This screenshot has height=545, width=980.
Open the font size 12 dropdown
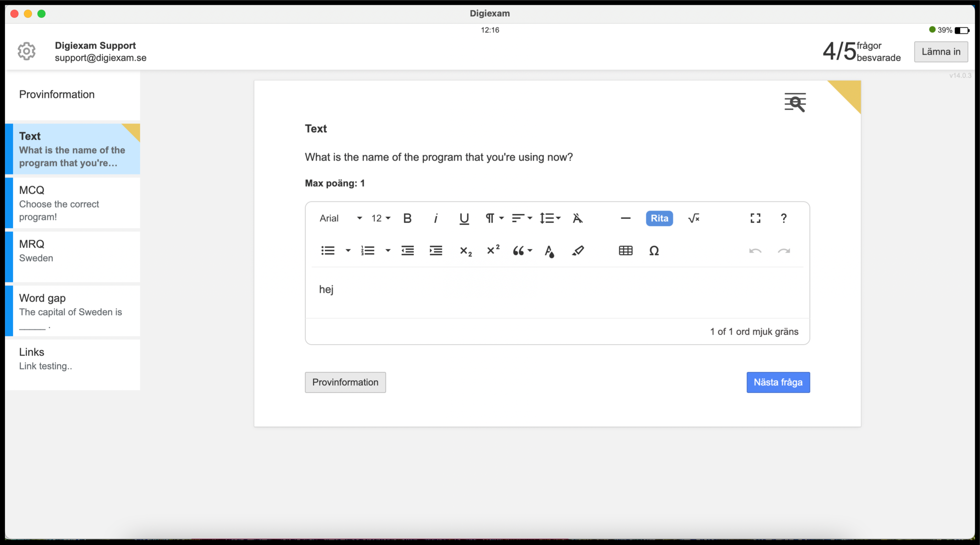point(381,218)
